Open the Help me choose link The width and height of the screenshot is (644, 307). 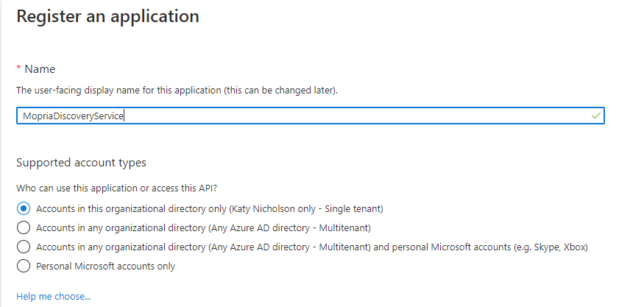[53, 296]
